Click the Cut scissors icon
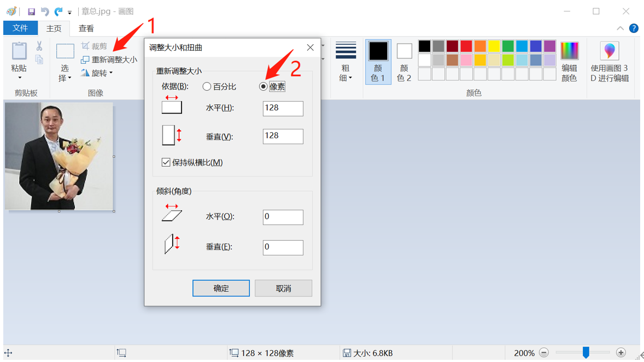Viewport: 644px width, 362px height. pyautogui.click(x=39, y=46)
